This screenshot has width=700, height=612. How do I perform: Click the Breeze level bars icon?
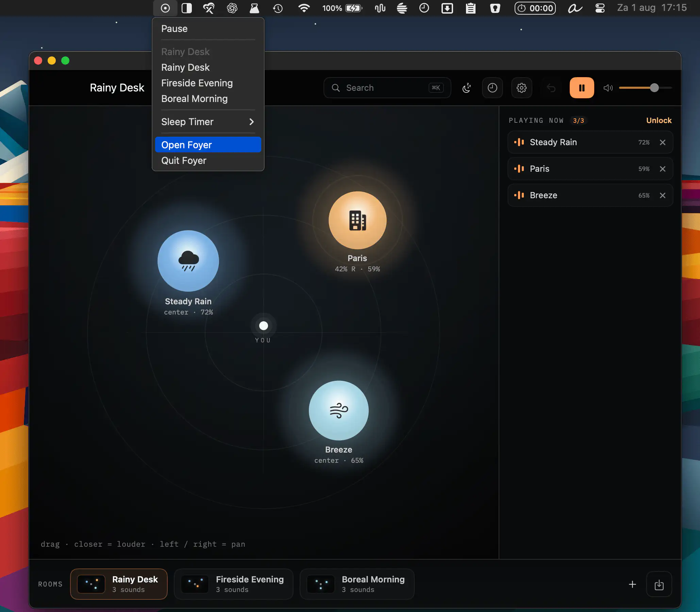click(x=519, y=195)
